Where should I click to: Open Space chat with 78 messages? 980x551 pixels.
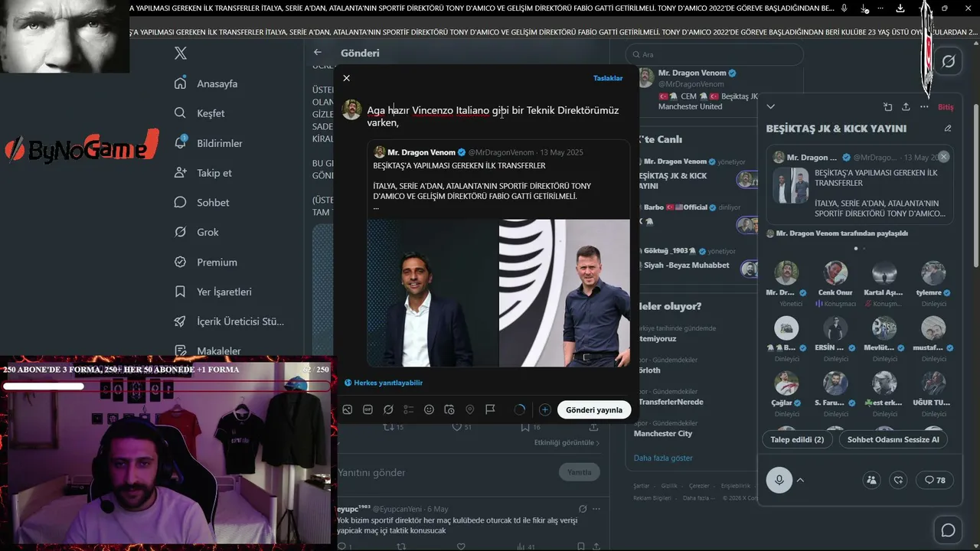(935, 480)
